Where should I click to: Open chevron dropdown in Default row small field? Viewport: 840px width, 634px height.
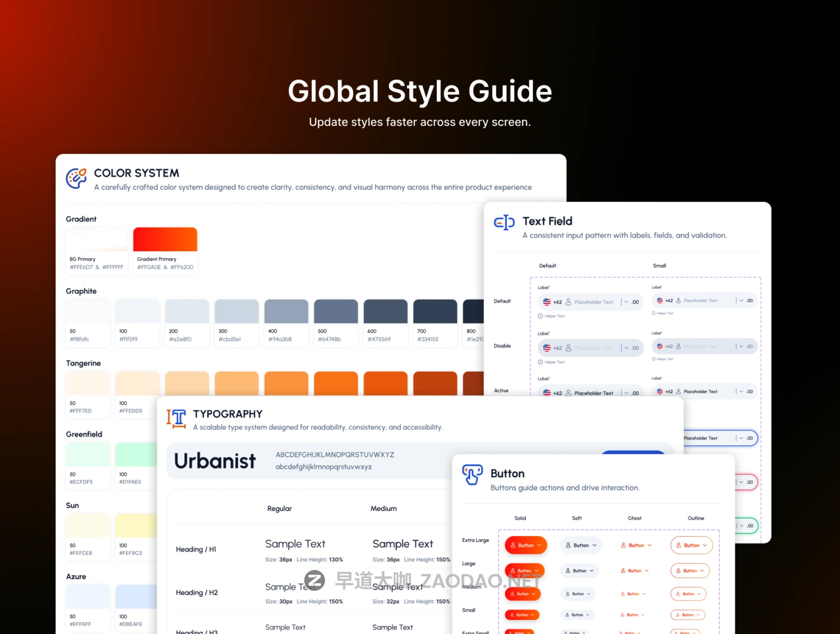tap(741, 300)
